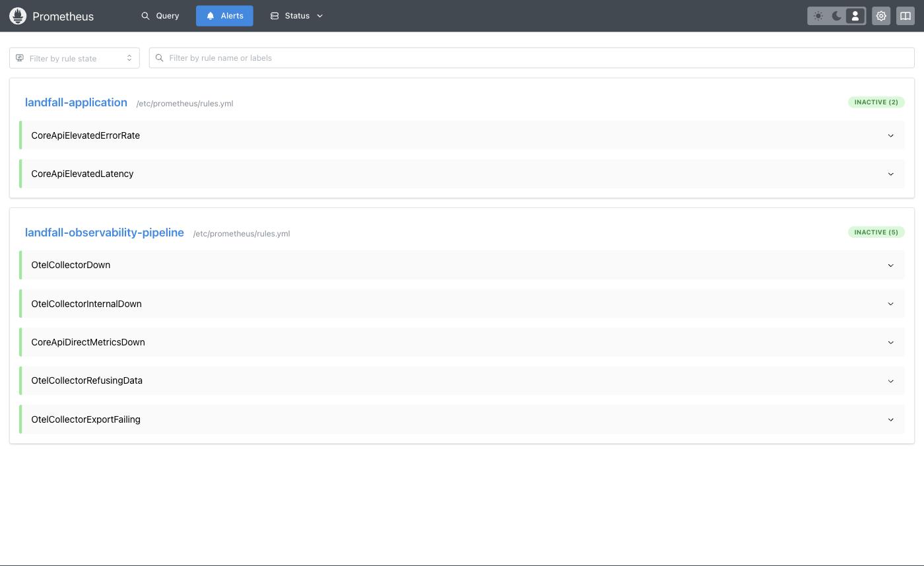This screenshot has width=924, height=566.
Task: Open landfall-application rule group link
Action: point(76,102)
